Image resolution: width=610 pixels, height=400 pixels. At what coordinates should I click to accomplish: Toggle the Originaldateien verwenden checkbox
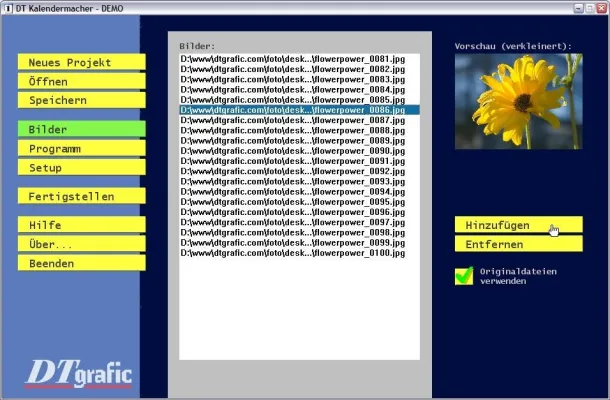pyautogui.click(x=464, y=276)
